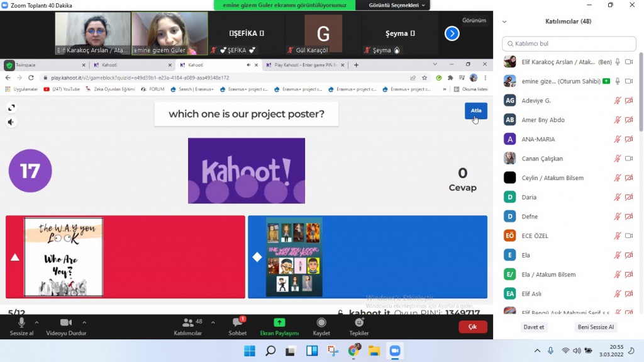Screen dimensions: 644x362
Task: Open Zoom app from taskbar
Action: pos(395,351)
